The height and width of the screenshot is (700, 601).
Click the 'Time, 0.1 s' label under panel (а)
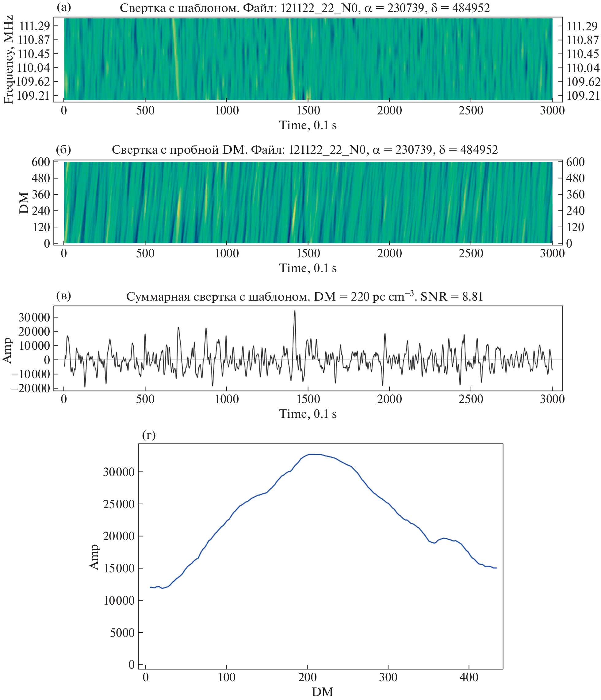(308, 125)
